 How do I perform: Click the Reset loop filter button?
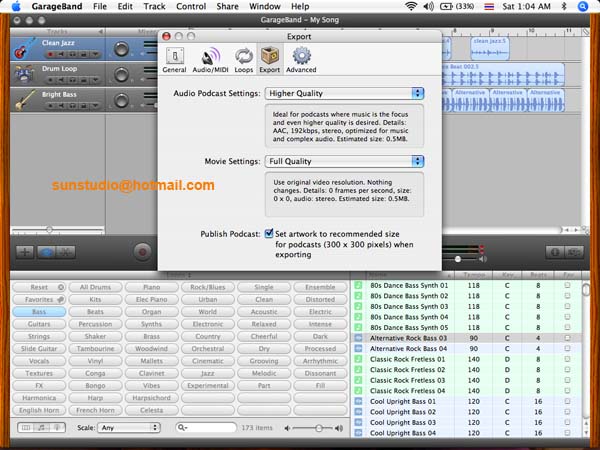tap(39, 287)
